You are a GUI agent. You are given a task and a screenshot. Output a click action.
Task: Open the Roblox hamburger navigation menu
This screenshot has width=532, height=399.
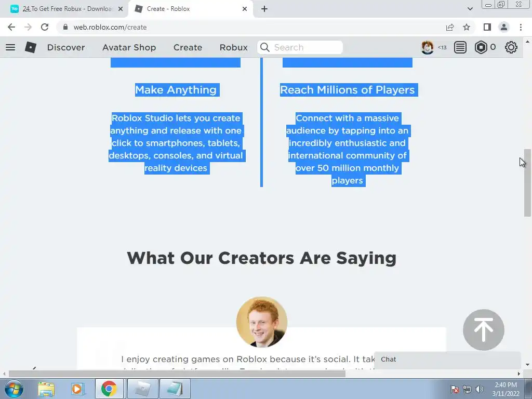[x=10, y=47]
